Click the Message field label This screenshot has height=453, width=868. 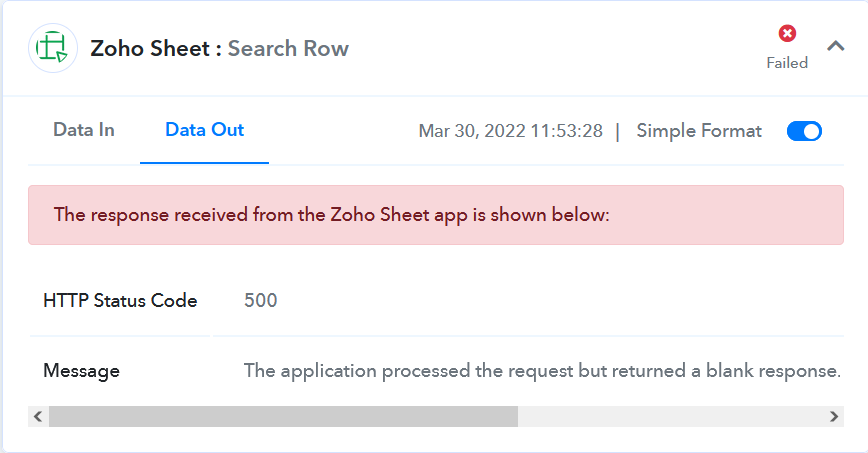click(81, 370)
